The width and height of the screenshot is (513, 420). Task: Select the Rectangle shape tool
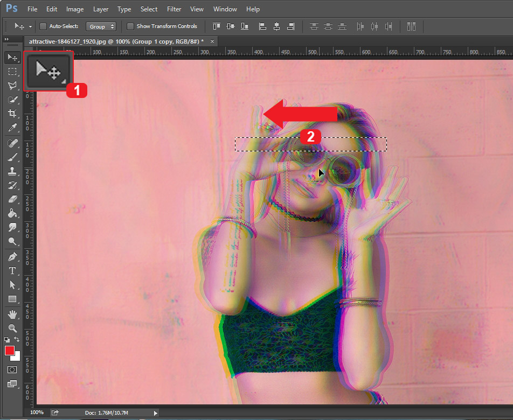pos(12,299)
